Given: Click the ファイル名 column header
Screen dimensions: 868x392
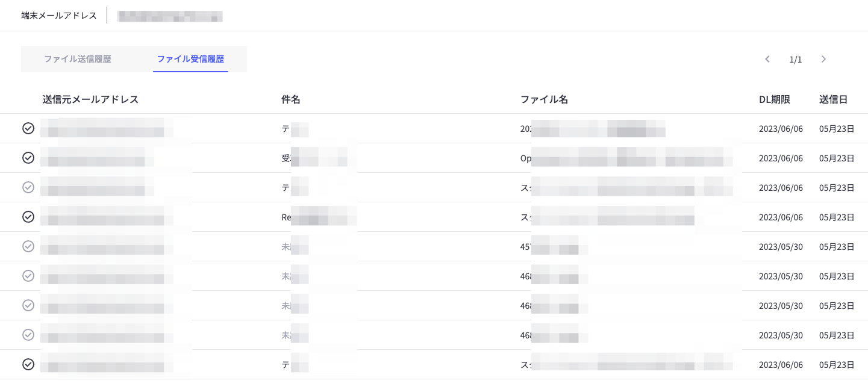Looking at the screenshot, I should pyautogui.click(x=544, y=99).
